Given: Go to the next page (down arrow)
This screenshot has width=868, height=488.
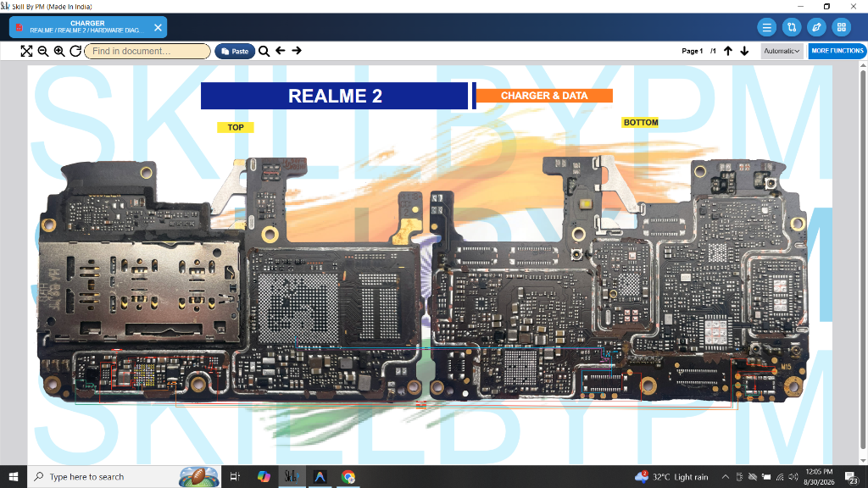Looking at the screenshot, I should [x=744, y=51].
